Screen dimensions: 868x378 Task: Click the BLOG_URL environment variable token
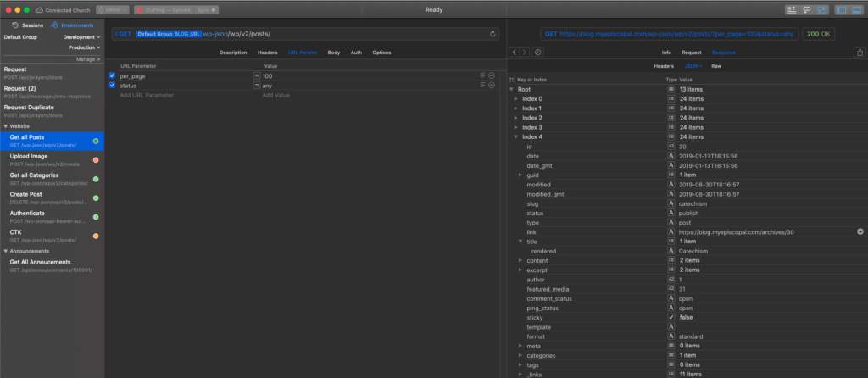click(x=169, y=34)
